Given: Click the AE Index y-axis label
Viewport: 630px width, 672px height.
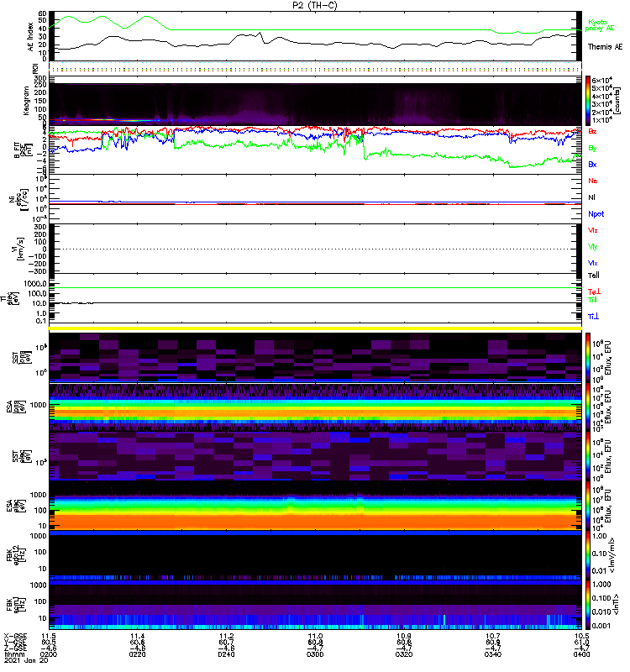Looking at the screenshot, I should click(x=31, y=34).
